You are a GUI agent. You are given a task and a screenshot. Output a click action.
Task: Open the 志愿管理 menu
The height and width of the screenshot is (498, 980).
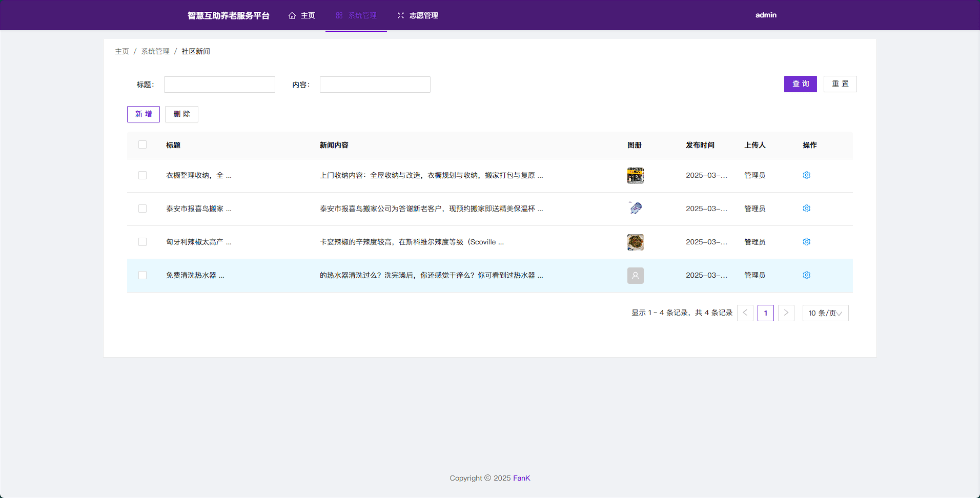coord(423,15)
